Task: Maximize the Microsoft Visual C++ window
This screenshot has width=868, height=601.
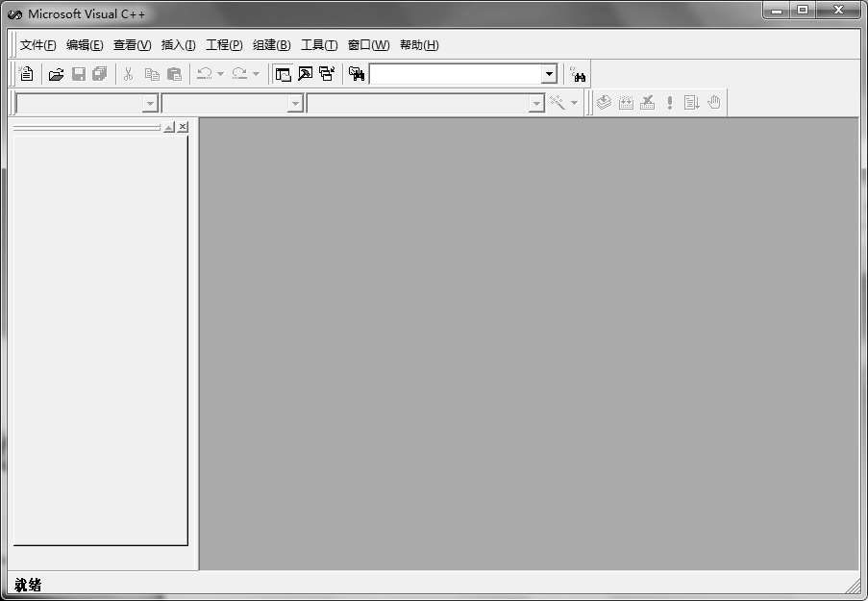Action: point(802,11)
